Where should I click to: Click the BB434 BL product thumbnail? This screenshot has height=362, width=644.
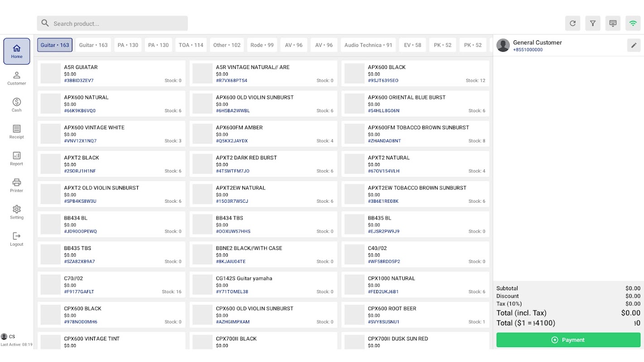tap(51, 224)
